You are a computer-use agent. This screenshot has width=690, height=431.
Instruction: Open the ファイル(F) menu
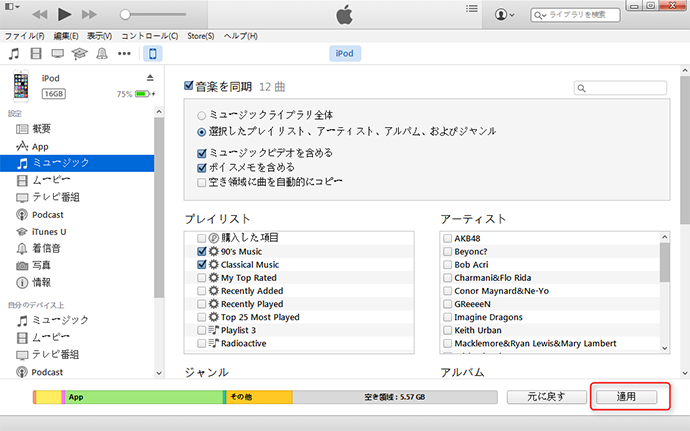25,36
